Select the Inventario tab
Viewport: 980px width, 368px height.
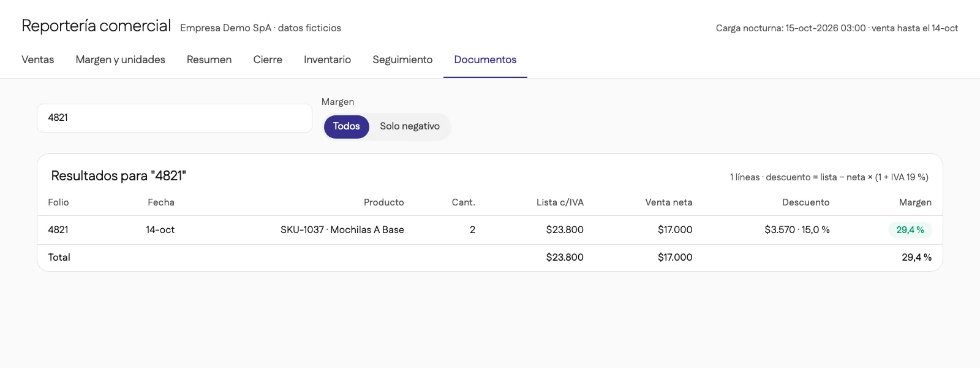click(x=327, y=59)
